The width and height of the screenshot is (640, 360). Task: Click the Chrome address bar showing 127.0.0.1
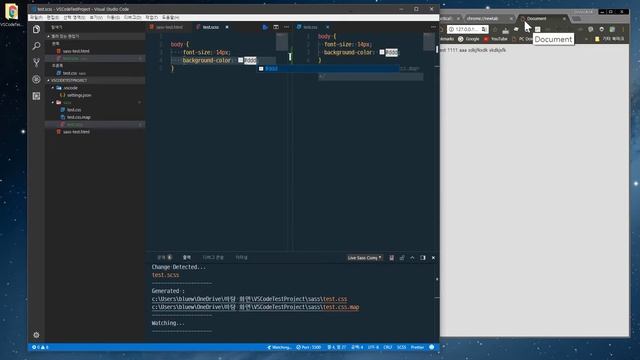(x=467, y=29)
